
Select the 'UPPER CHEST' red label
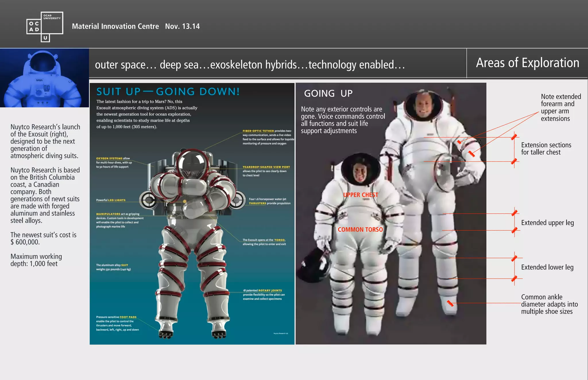pyautogui.click(x=361, y=195)
